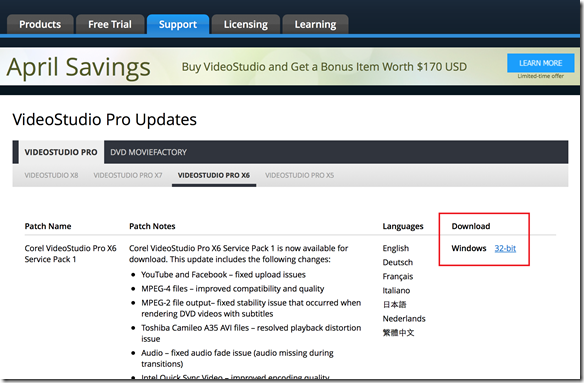Select the VideoStudio Pro X6 sub-tab

(214, 175)
